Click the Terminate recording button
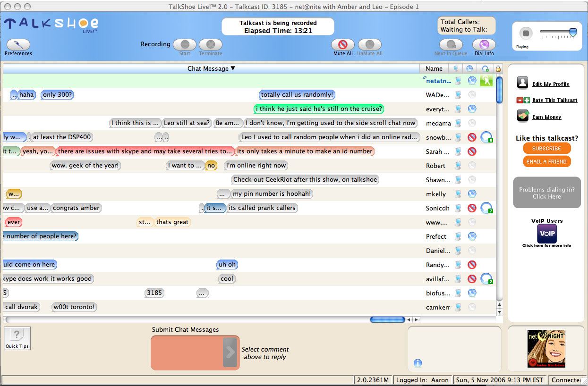This screenshot has height=386, width=588. click(211, 44)
